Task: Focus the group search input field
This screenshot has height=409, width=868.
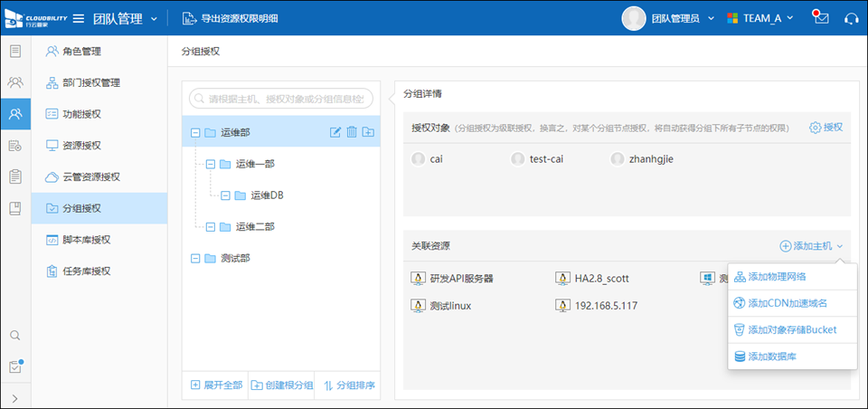Action: [282, 99]
